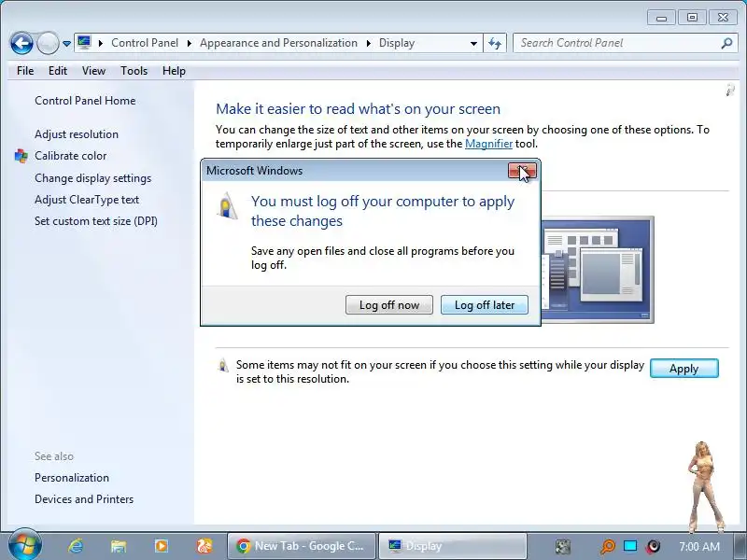Expand the address bar history dropdown

pyautogui.click(x=473, y=43)
